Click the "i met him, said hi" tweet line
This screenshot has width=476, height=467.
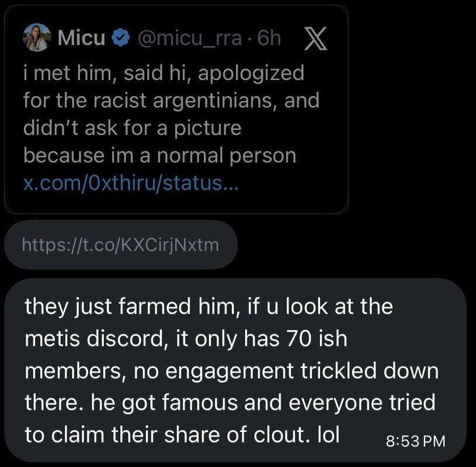[x=164, y=73]
